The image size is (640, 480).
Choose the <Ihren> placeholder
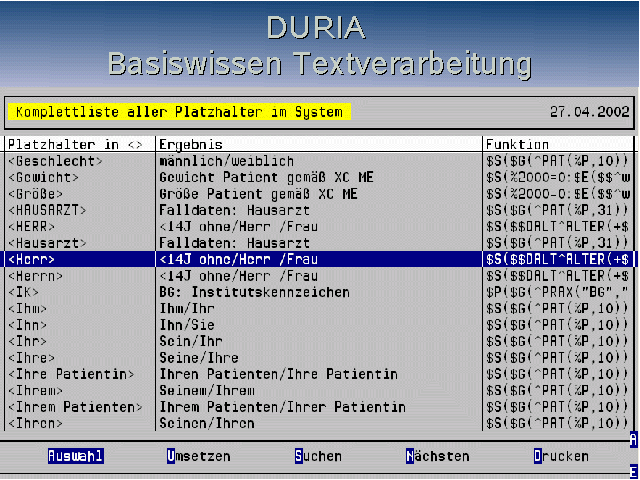click(x=36, y=423)
